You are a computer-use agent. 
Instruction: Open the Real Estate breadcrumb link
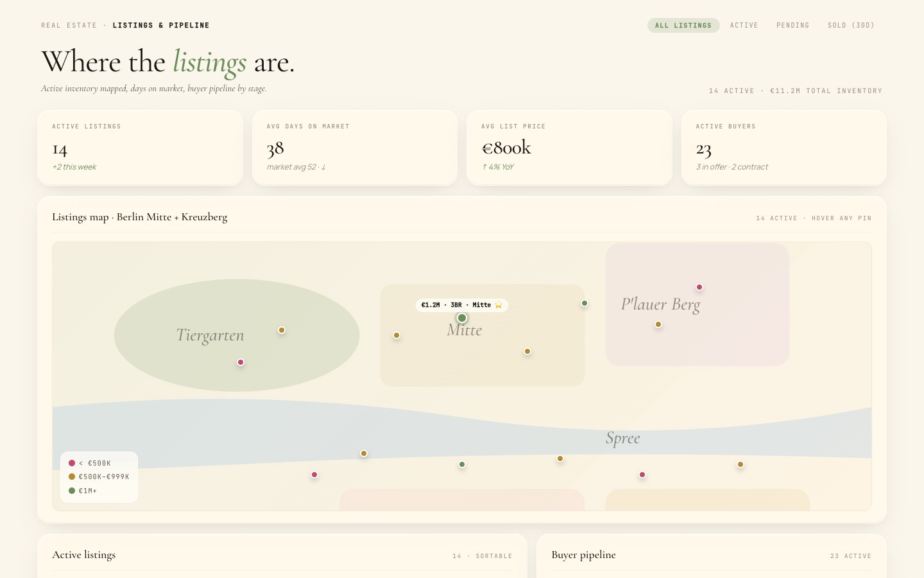tap(69, 26)
